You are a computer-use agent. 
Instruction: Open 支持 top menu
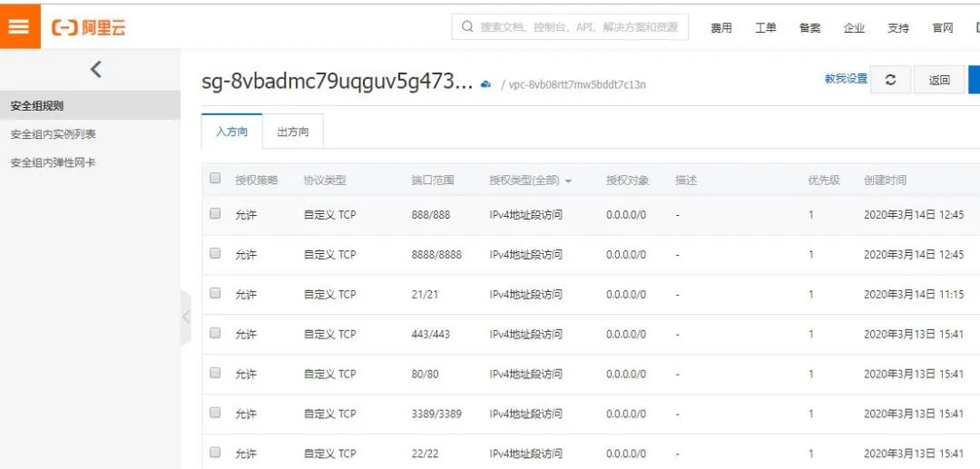[x=898, y=27]
